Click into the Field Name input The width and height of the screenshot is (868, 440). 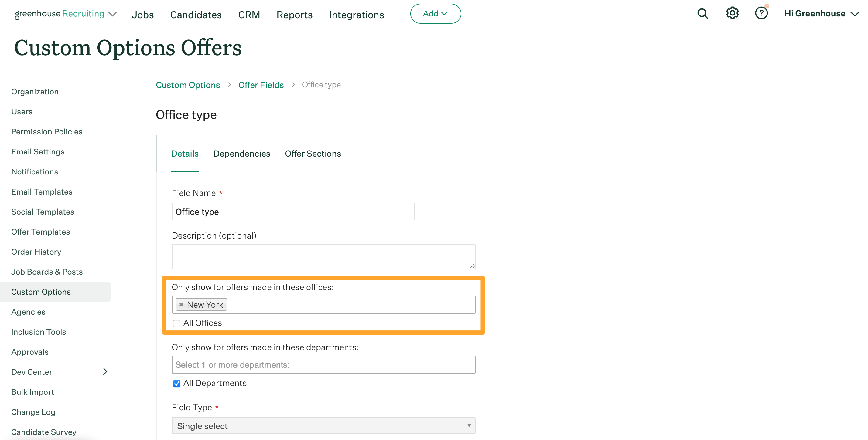293,212
